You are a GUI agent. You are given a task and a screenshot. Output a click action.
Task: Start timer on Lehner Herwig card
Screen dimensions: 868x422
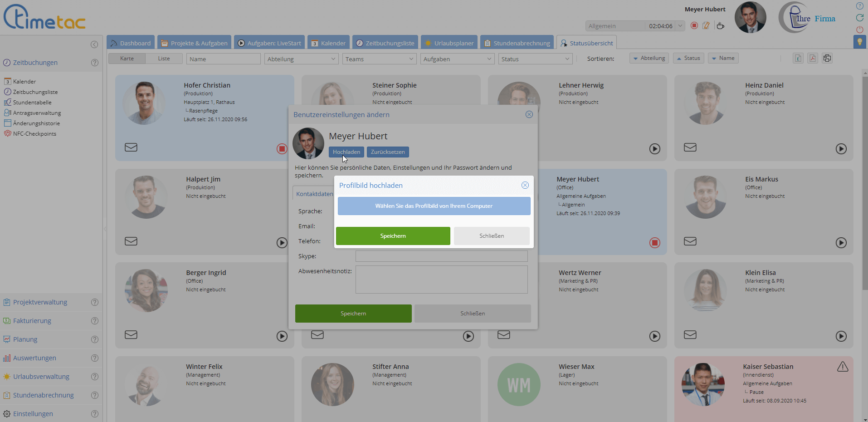(654, 149)
